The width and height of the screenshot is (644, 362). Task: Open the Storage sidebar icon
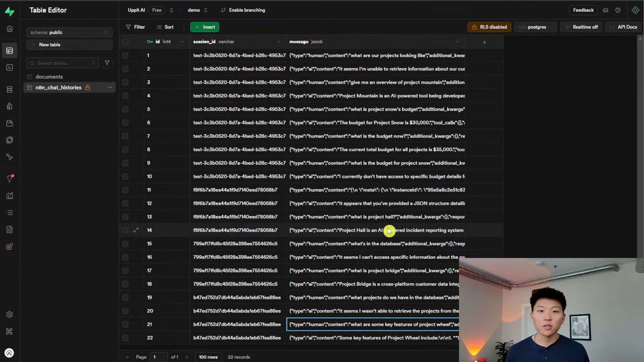click(x=10, y=123)
